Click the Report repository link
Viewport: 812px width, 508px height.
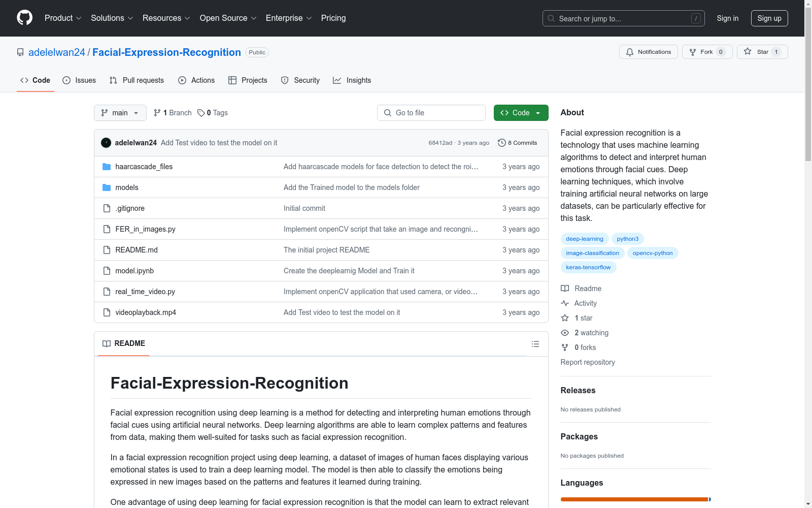point(588,362)
